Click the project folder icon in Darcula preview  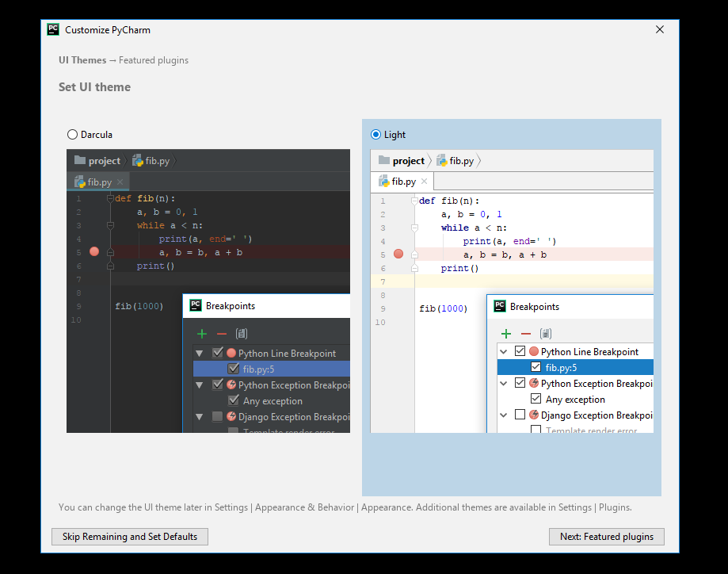click(x=80, y=160)
